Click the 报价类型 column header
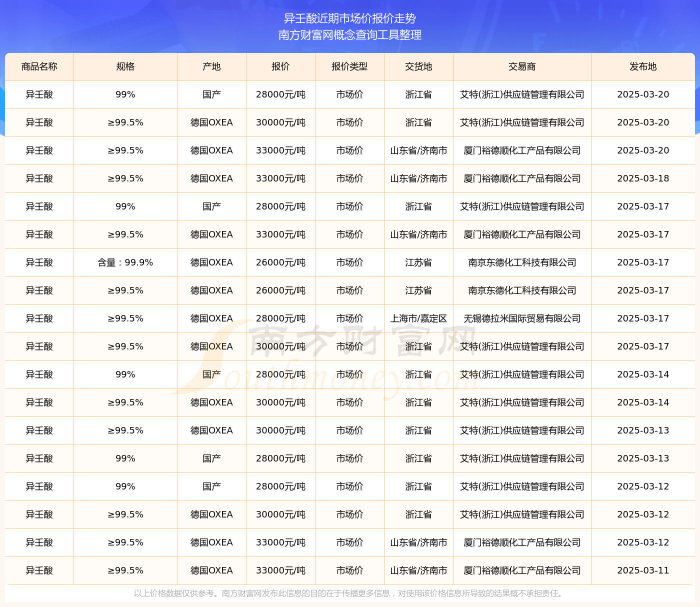 coord(349,66)
